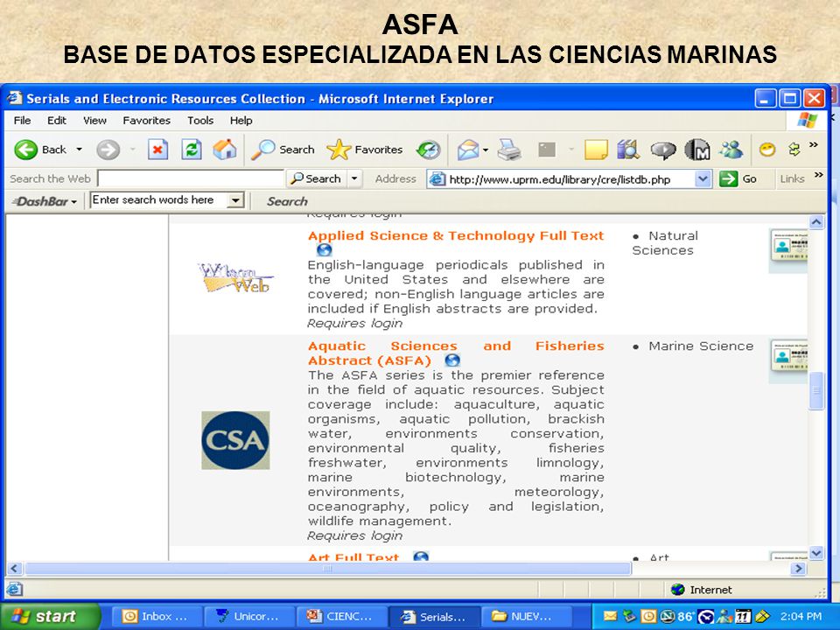Viewport: 840px width, 630px height.
Task: Expand the DashBar search words dropdown
Action: point(234,200)
